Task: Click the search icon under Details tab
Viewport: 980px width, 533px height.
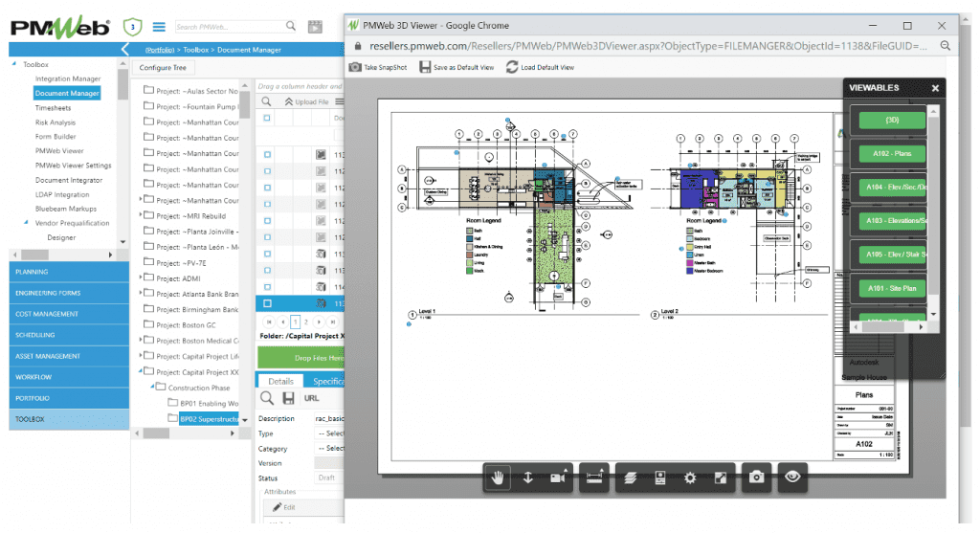Action: (x=267, y=398)
